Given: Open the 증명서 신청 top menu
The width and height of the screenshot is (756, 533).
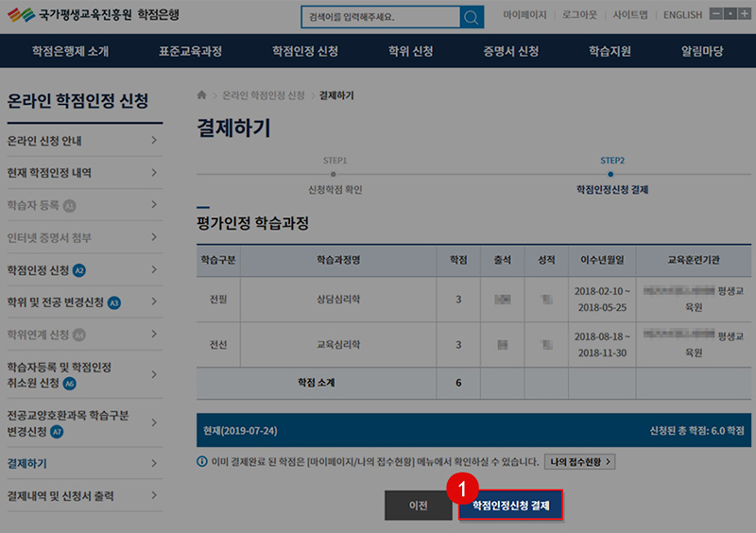Looking at the screenshot, I should click(510, 51).
